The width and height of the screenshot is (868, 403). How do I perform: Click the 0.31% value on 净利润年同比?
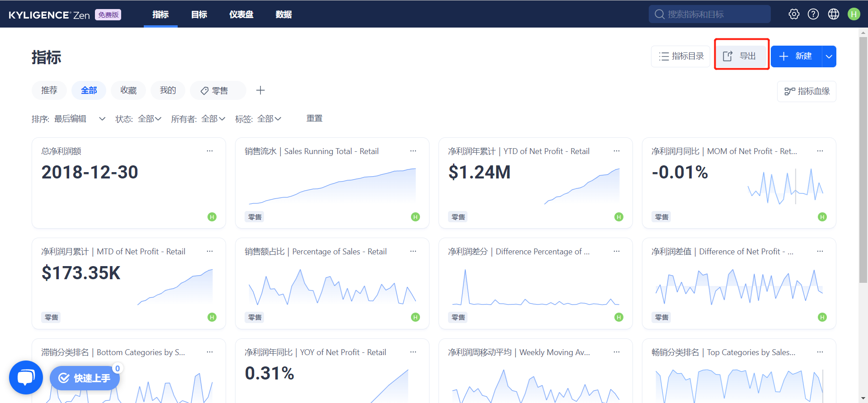(269, 373)
